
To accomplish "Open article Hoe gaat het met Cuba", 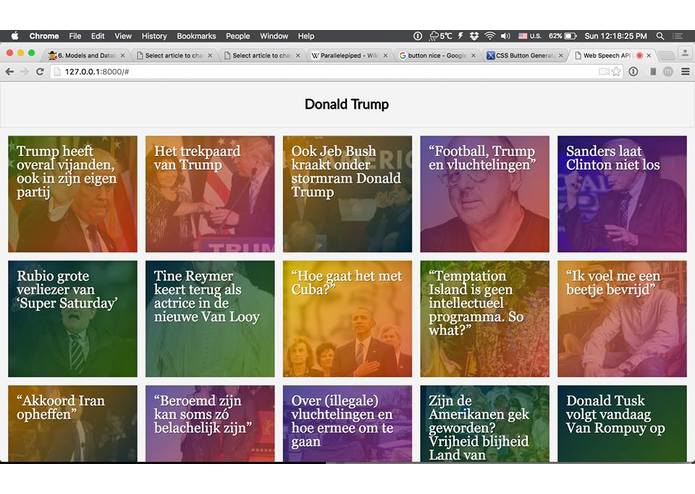I will 348,319.
